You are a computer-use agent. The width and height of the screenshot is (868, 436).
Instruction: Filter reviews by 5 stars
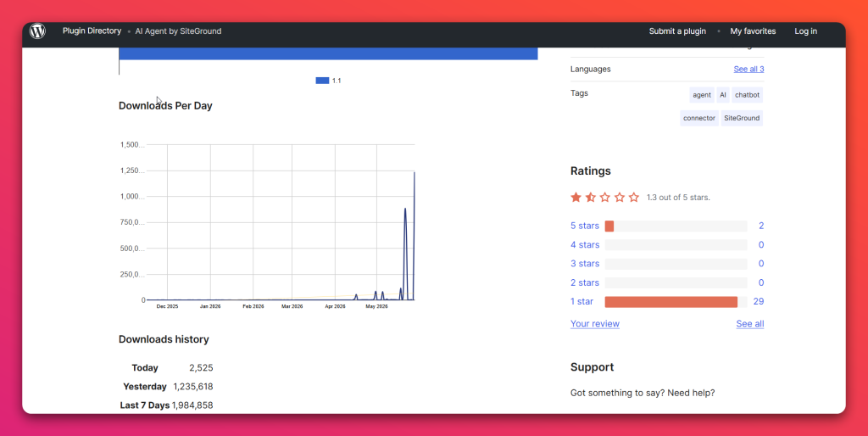click(585, 226)
